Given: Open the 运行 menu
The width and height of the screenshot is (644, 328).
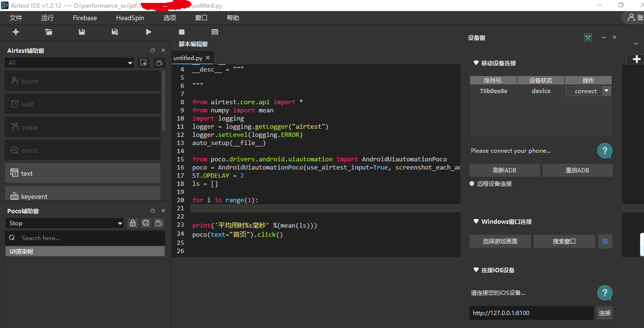Looking at the screenshot, I should [47, 18].
